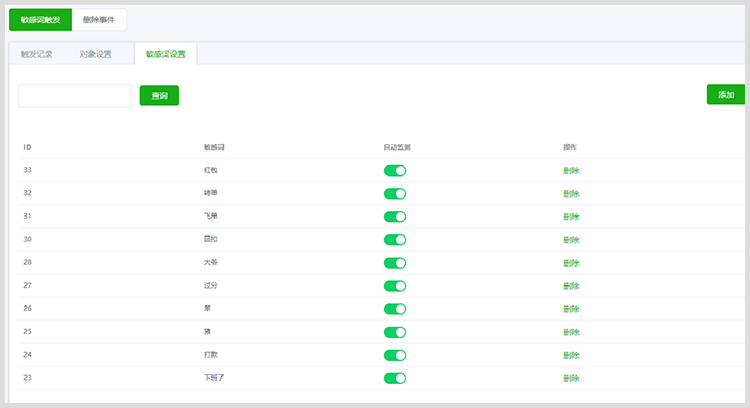Click the green 查询 search button
The width and height of the screenshot is (750, 408).
[159, 95]
